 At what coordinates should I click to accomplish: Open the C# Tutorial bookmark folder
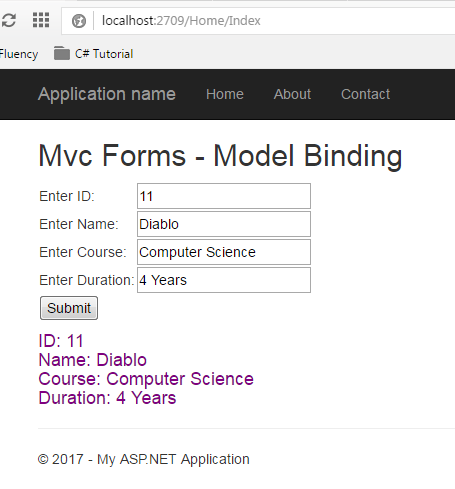tap(93, 54)
